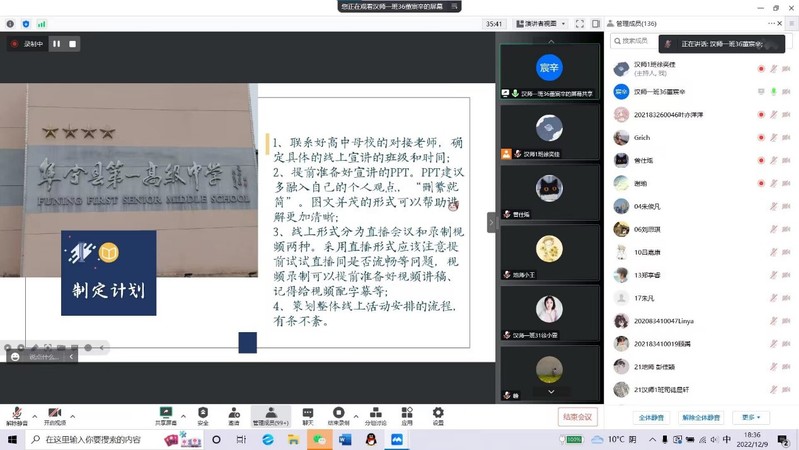Open the More dropdown in members panel

pos(750,417)
